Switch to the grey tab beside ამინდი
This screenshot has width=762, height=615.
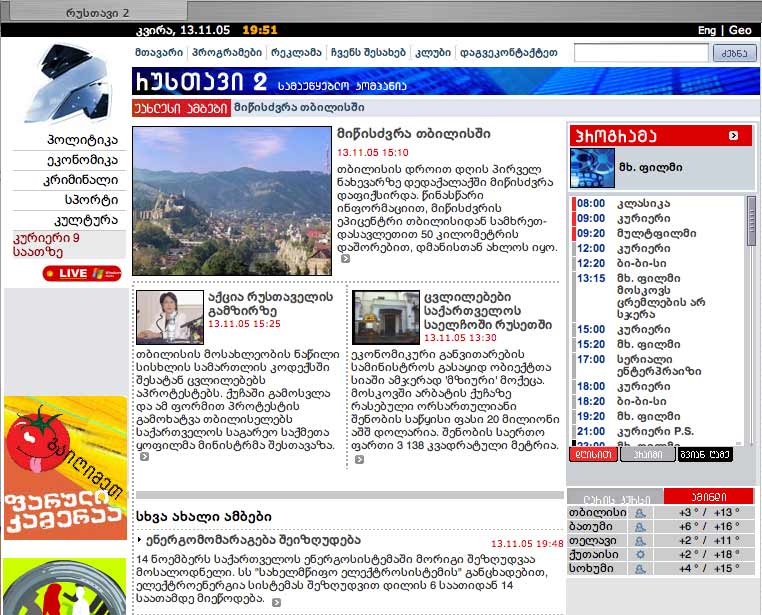point(616,497)
